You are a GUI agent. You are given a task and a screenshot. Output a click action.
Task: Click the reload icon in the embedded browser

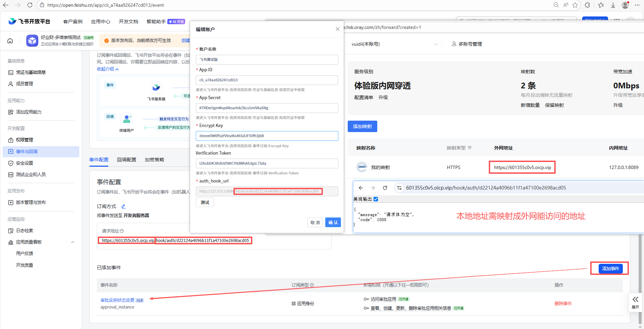(x=385, y=188)
